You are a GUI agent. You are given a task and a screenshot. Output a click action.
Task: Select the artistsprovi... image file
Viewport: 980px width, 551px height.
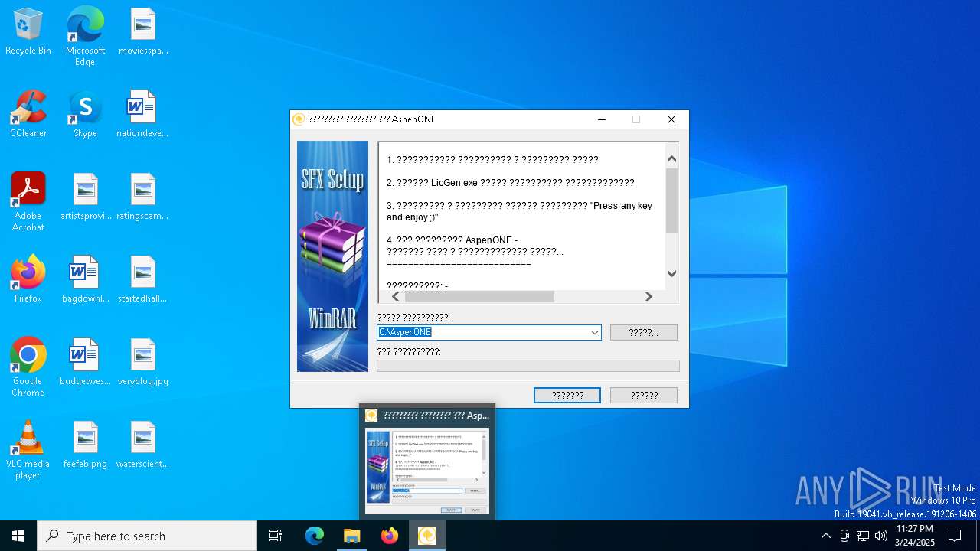click(x=86, y=197)
